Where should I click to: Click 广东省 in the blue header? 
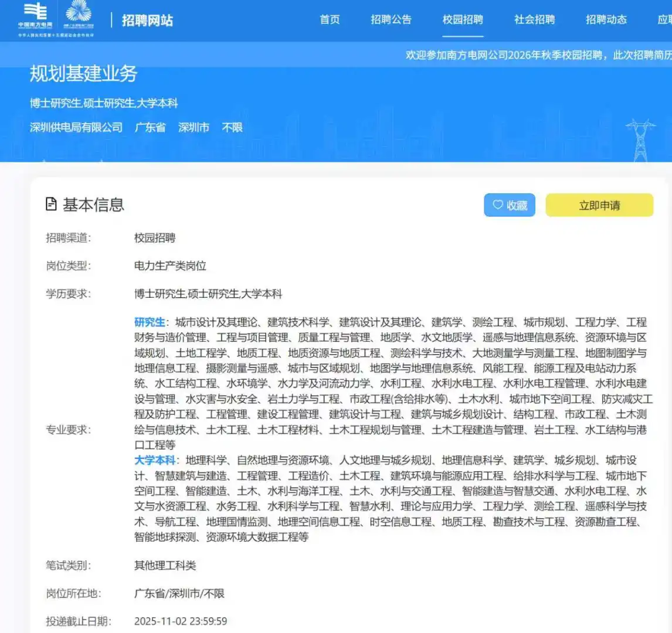150,127
